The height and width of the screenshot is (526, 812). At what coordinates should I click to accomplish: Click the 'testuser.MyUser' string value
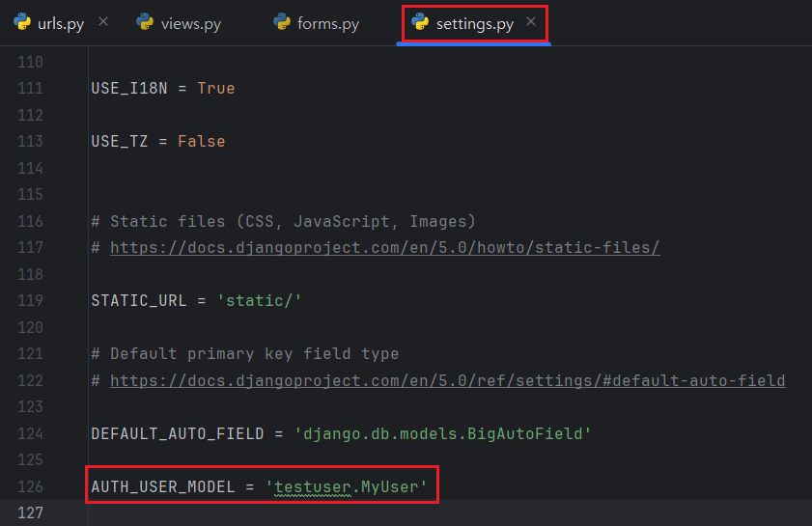346,486
